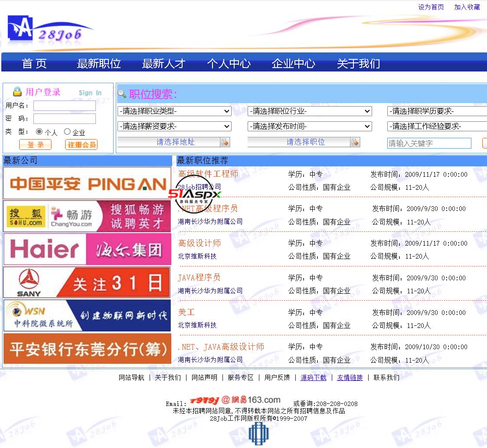Open 湖南长沙华为附属公司 under .NET、JAVA高级设计师

pos(210,360)
